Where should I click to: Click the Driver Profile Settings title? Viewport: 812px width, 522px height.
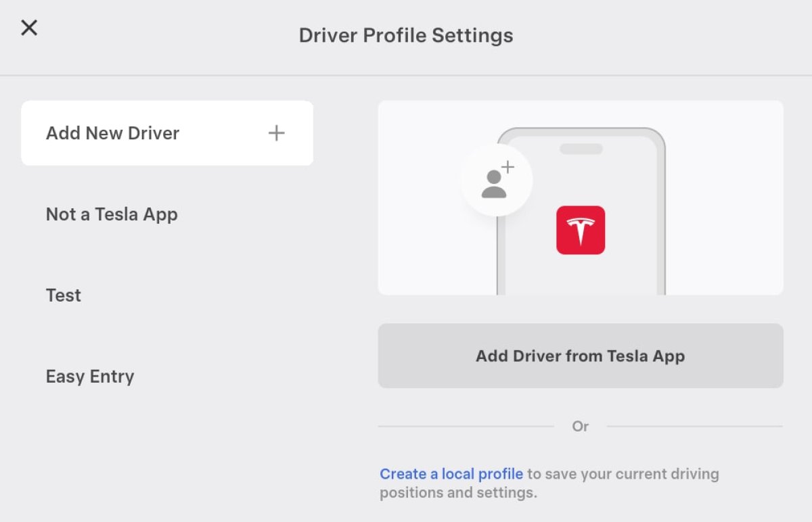click(406, 35)
